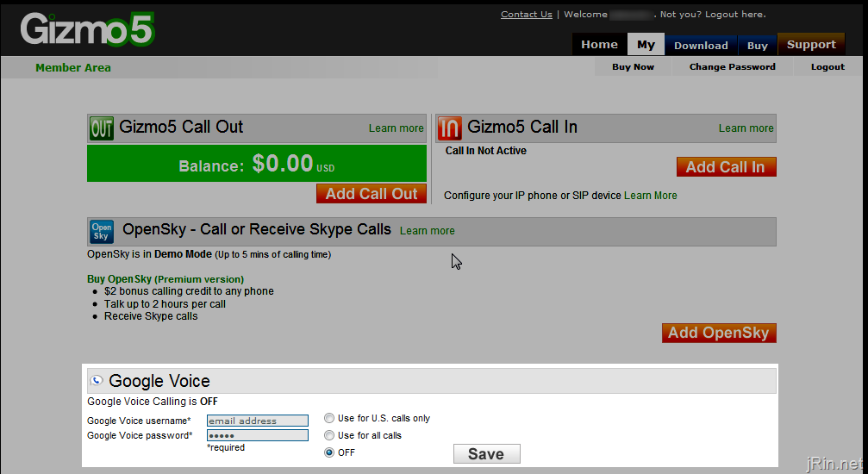This screenshot has height=474, width=868.
Task: Click the Google Voice phone icon
Action: pos(97,380)
